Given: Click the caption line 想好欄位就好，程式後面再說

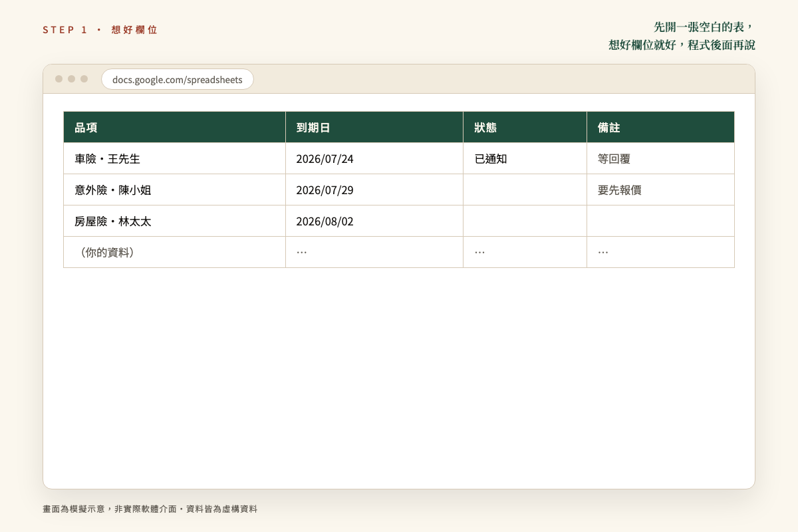Looking at the screenshot, I should click(682, 45).
